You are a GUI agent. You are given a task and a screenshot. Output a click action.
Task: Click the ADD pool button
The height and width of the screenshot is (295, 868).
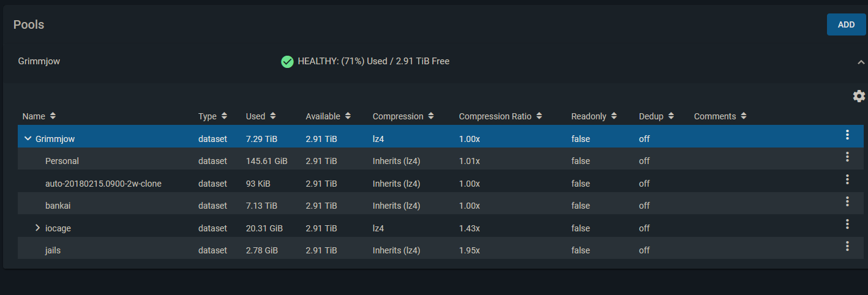click(x=846, y=24)
